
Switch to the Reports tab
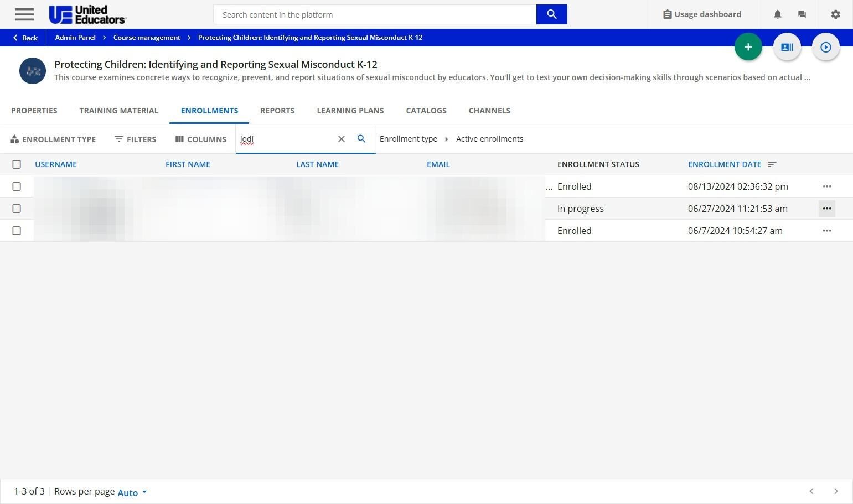[x=277, y=111]
